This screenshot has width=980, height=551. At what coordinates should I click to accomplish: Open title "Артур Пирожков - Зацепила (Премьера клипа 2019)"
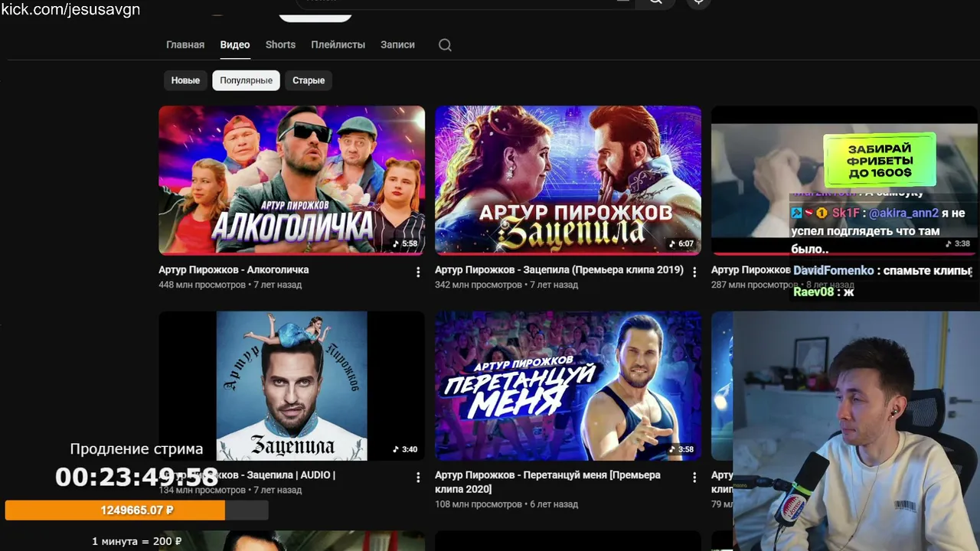pyautogui.click(x=559, y=270)
